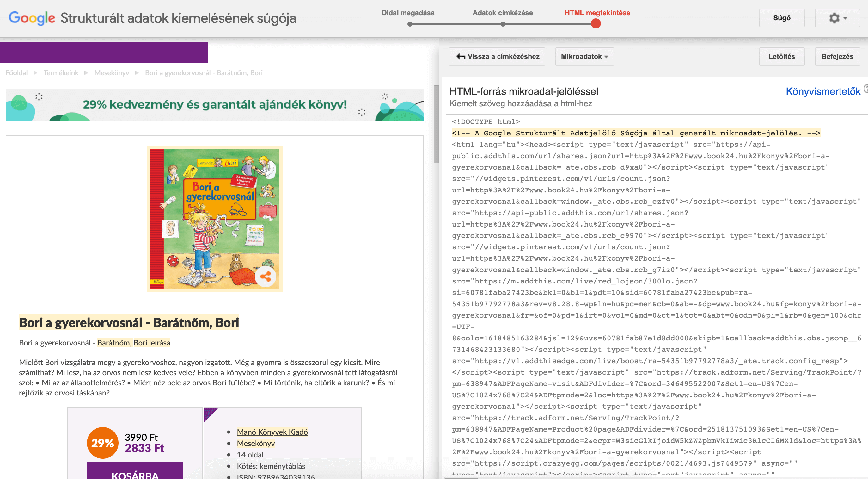Click the Adatok címkézése progress dot
The width and height of the screenshot is (868, 479).
503,24
